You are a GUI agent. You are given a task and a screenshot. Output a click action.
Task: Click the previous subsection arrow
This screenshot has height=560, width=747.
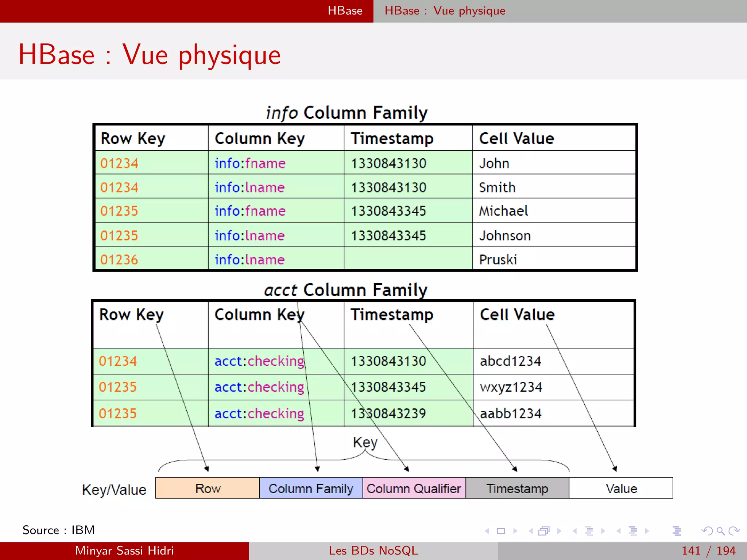[575, 531]
